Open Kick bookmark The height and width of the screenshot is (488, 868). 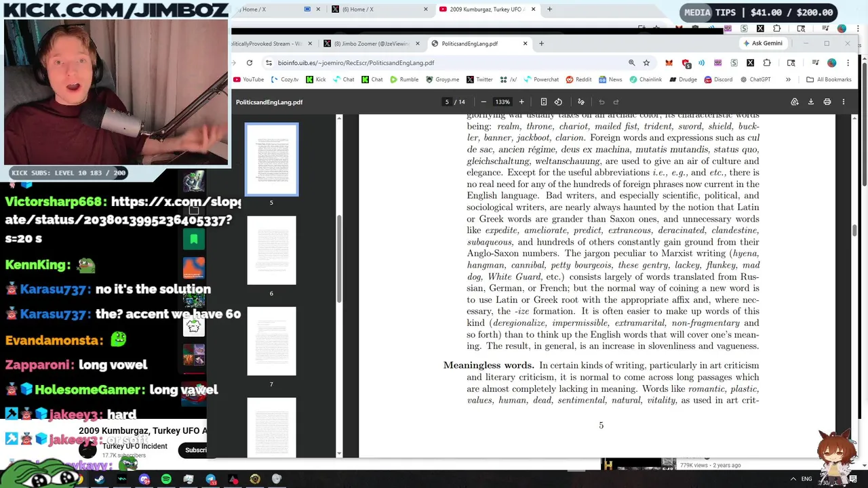316,79
